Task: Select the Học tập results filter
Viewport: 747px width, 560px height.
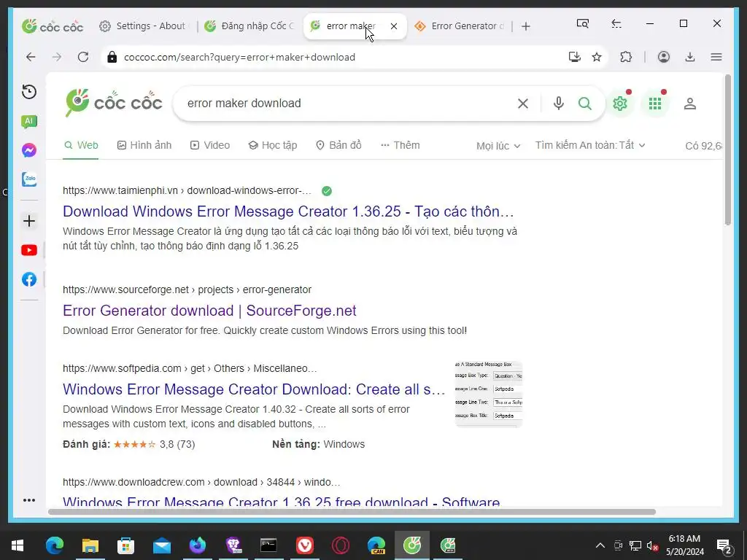Action: pyautogui.click(x=273, y=145)
